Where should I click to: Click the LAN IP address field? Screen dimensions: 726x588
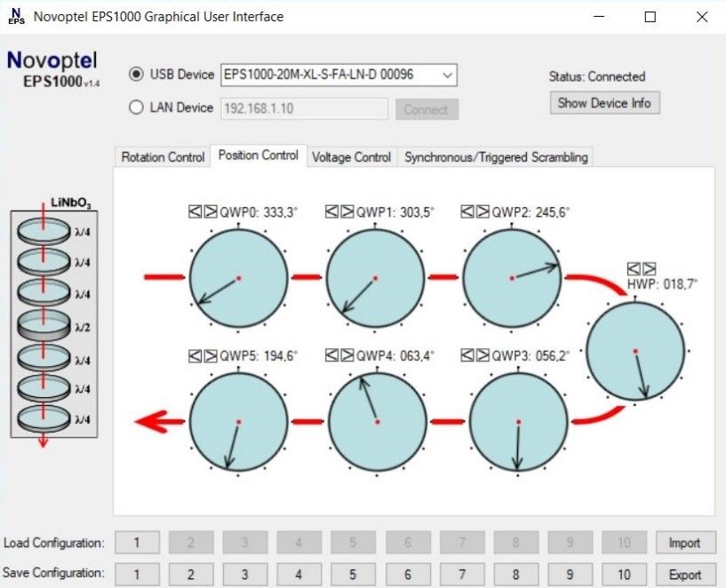coord(304,108)
